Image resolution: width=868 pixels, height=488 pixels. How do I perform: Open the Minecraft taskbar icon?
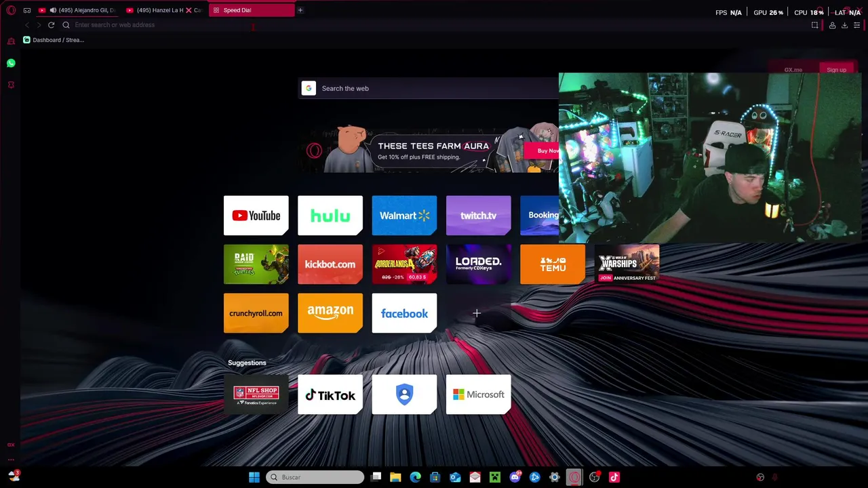pos(495,477)
